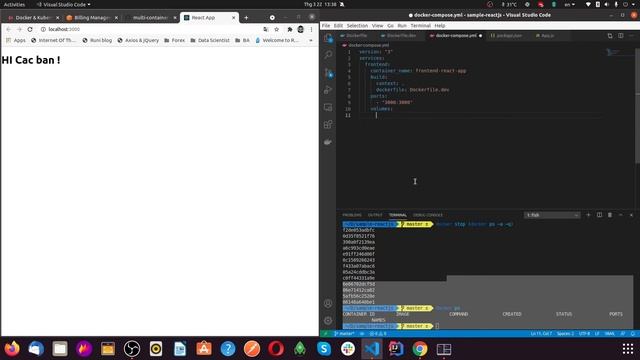640x360 pixels.
Task: Open editor More Actions ellipsis menu
Action: 631,36
